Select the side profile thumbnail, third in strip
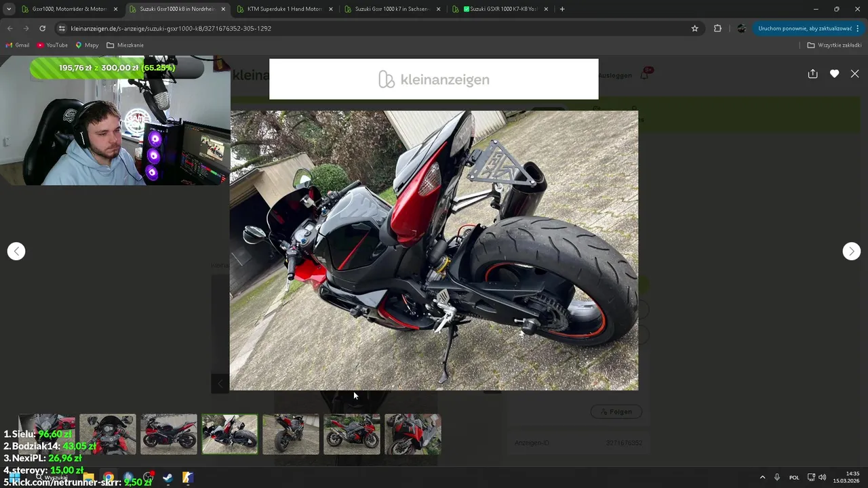The image size is (868, 488). [x=169, y=434]
